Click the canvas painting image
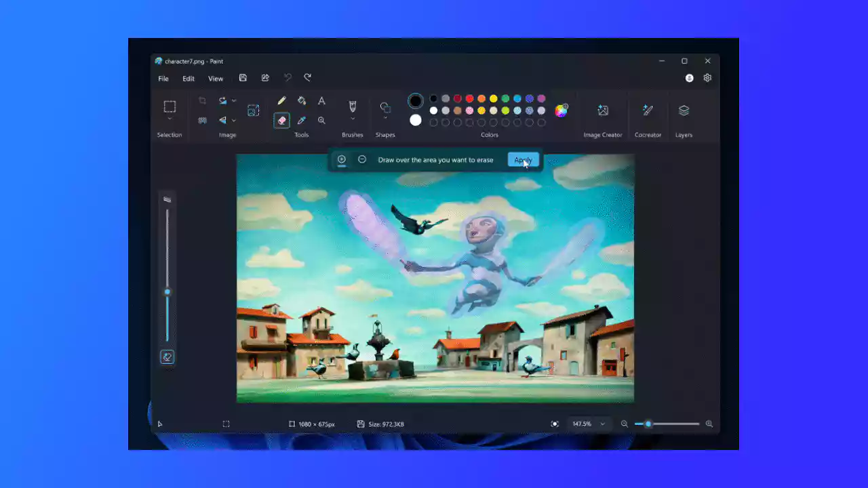This screenshot has width=868, height=488. point(435,278)
